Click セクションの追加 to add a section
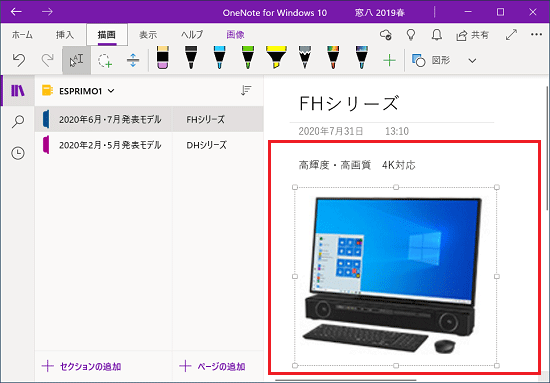The width and height of the screenshot is (550, 383). click(81, 367)
